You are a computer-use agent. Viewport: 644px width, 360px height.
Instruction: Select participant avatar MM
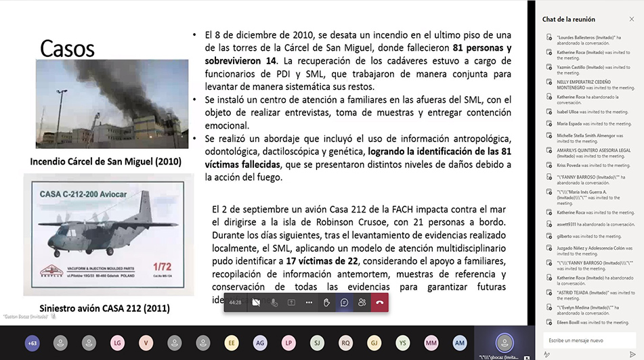tap(431, 343)
